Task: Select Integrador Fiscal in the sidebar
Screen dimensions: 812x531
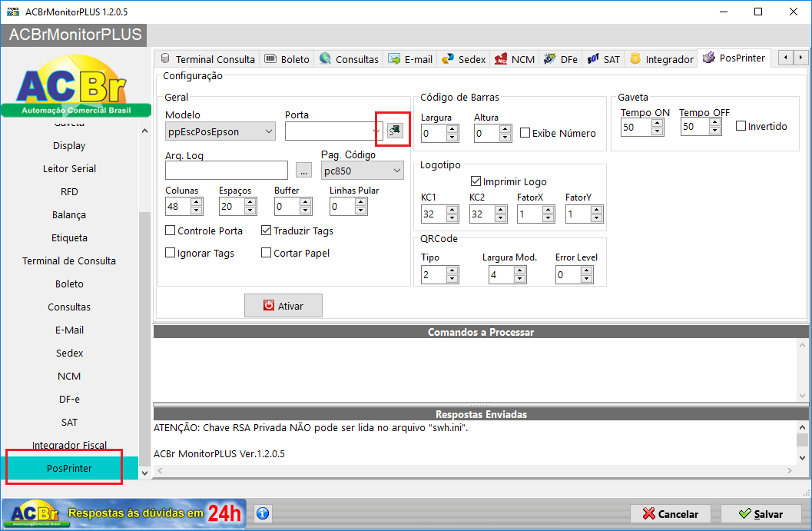Action: click(x=69, y=445)
